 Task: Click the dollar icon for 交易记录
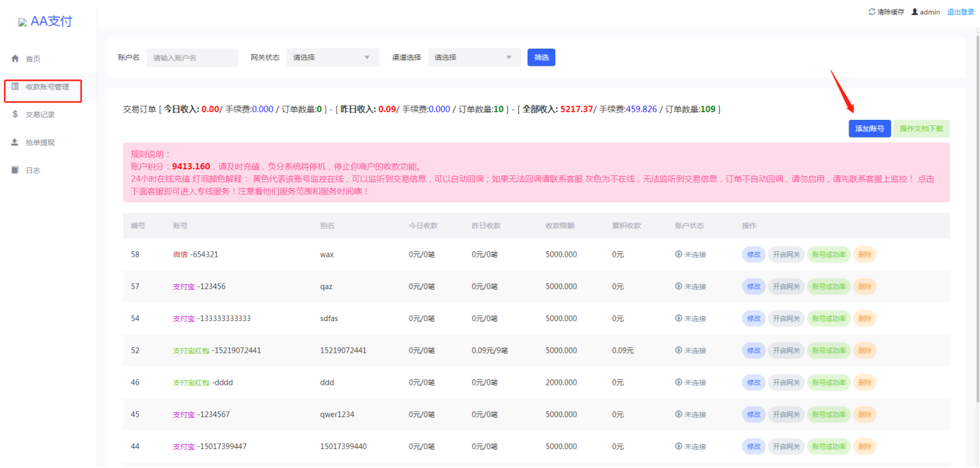click(x=15, y=114)
